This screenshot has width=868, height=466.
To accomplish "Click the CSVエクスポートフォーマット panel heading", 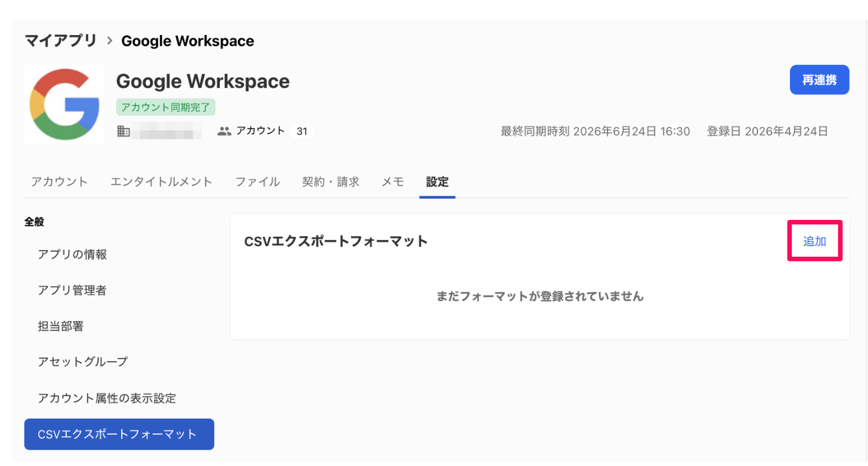I will pos(336,241).
